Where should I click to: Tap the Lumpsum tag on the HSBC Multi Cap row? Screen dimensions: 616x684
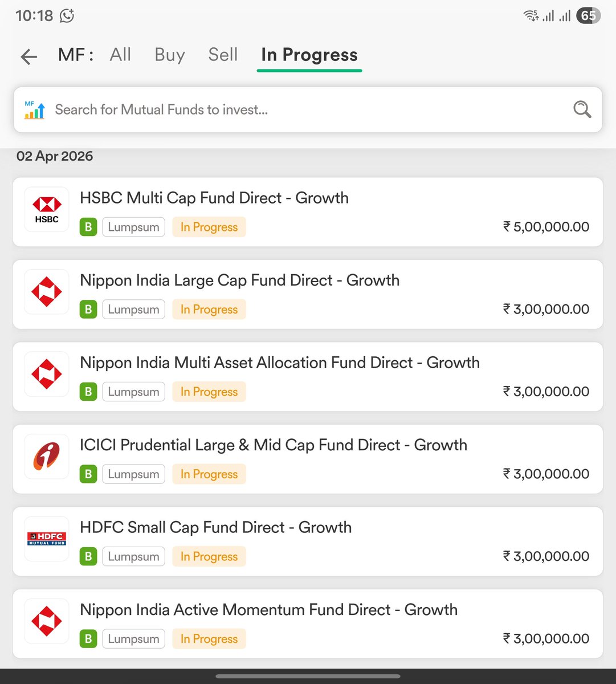133,227
